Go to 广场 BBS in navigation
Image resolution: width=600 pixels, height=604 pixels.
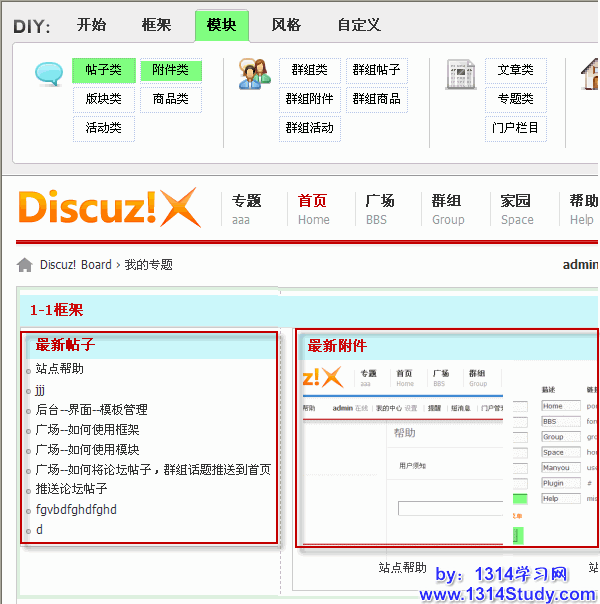pyautogui.click(x=380, y=208)
